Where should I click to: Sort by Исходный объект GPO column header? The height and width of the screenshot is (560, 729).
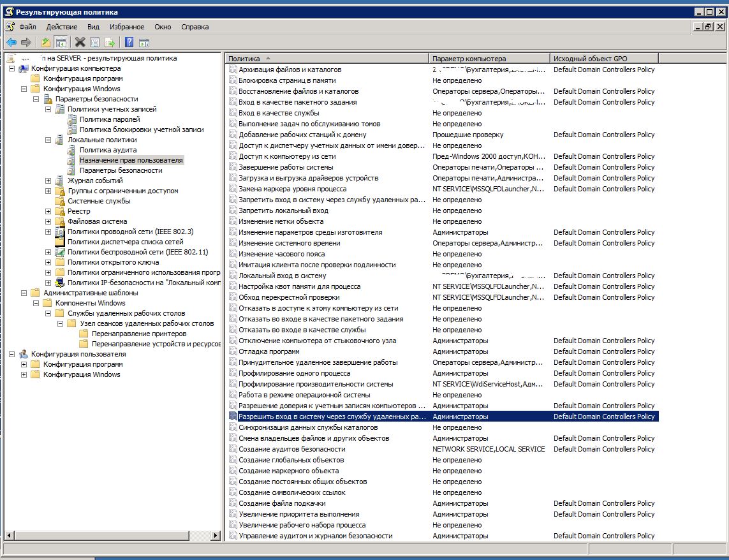pos(605,59)
